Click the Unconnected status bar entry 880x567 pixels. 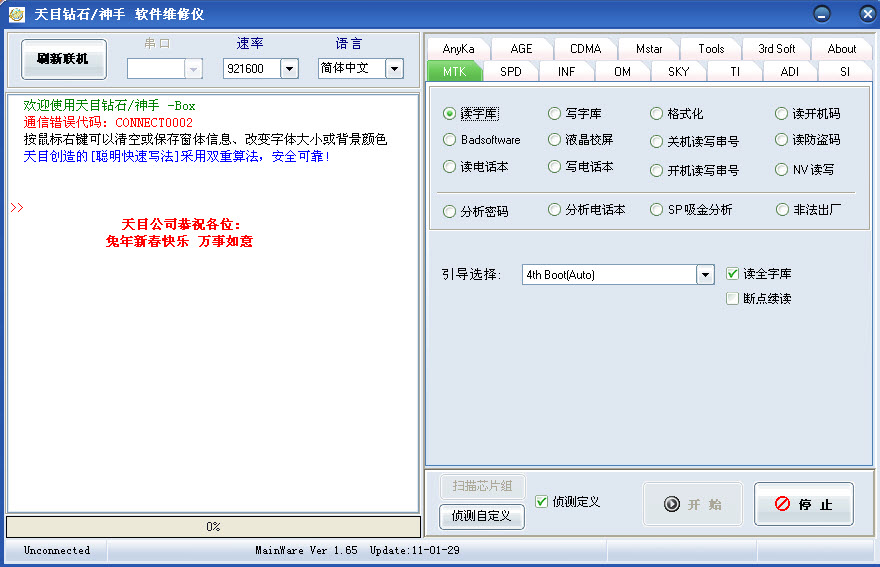(x=57, y=550)
